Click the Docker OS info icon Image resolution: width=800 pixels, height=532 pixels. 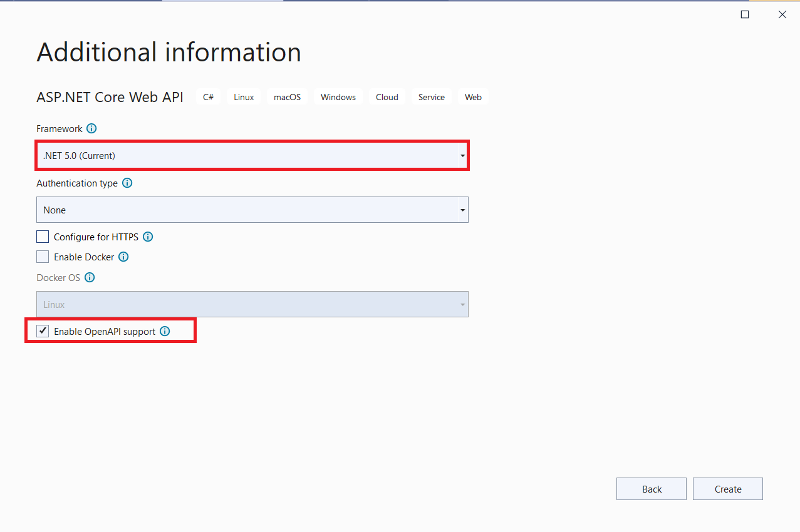[x=90, y=277]
